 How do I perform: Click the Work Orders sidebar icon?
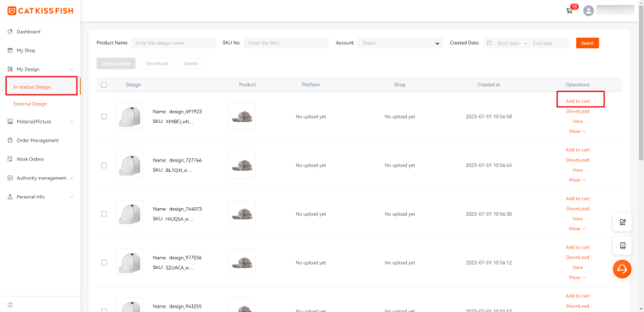[x=10, y=159]
